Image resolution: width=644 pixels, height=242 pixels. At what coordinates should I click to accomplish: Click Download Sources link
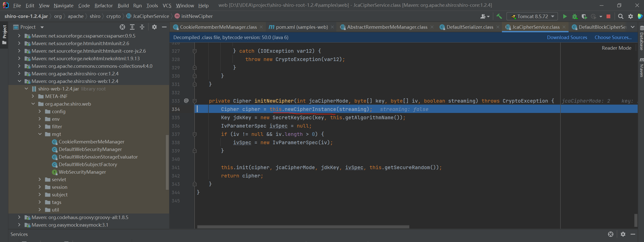tap(567, 37)
